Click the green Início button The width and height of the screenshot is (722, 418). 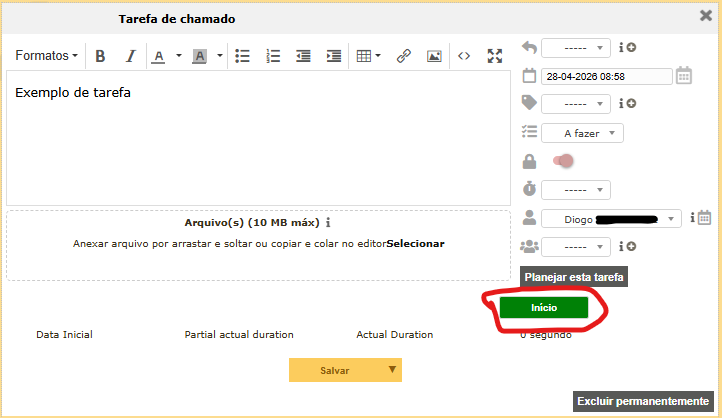(x=544, y=308)
